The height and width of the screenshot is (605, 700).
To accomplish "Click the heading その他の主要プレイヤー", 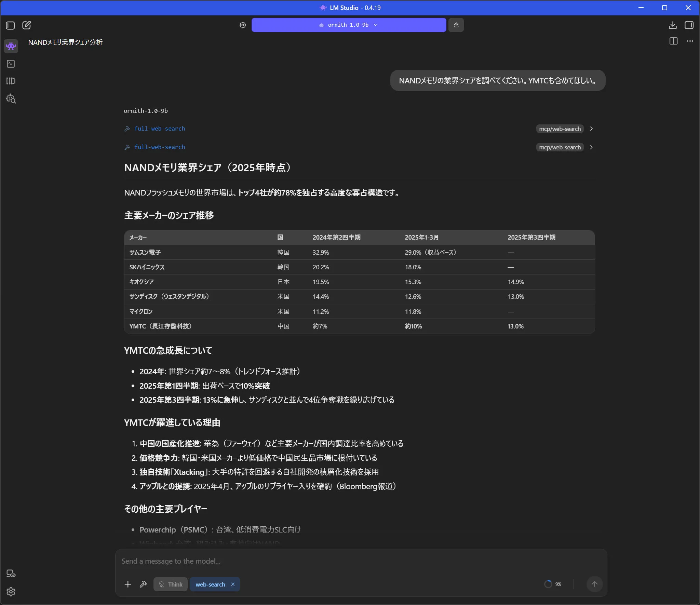I will 165,509.
